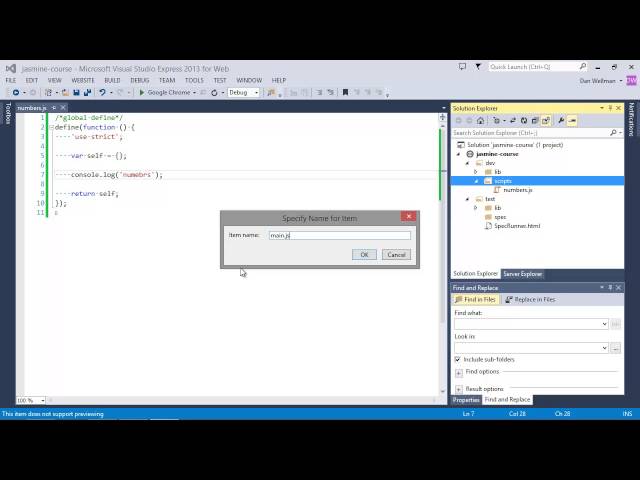Click the Save toolbar icon
640x480 pixels.
(x=76, y=93)
